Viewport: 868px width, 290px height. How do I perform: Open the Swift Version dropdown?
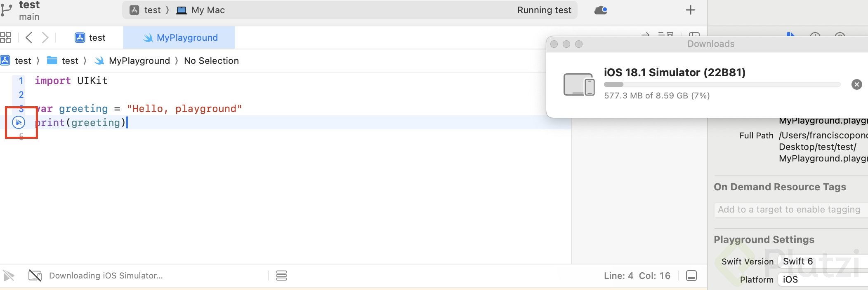pos(821,261)
